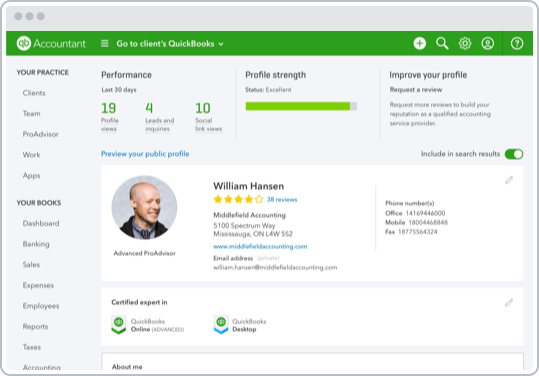
Task: Click the Profile strength progress bar
Action: 301,106
